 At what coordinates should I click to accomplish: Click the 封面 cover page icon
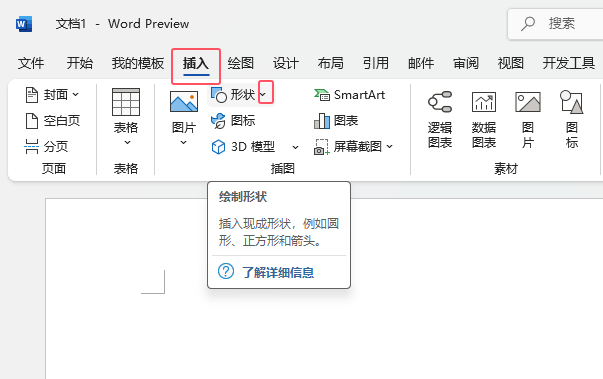tap(32, 95)
